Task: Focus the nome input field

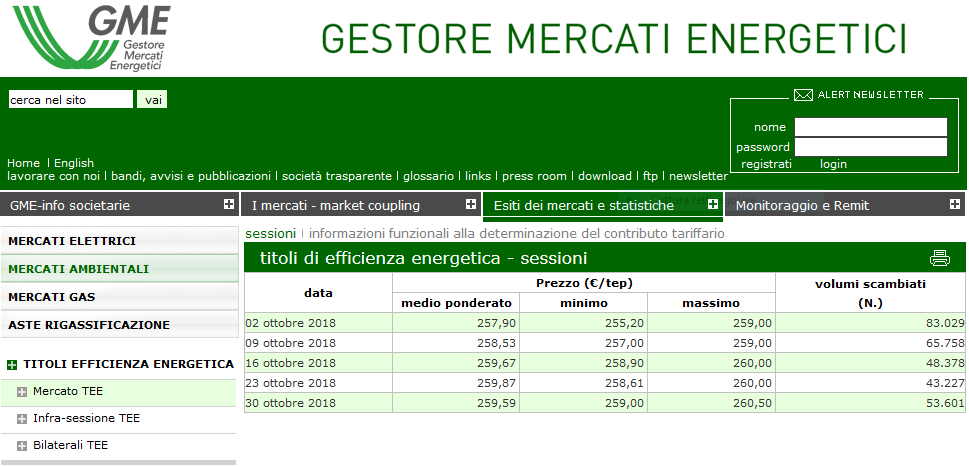Action: coord(871,127)
